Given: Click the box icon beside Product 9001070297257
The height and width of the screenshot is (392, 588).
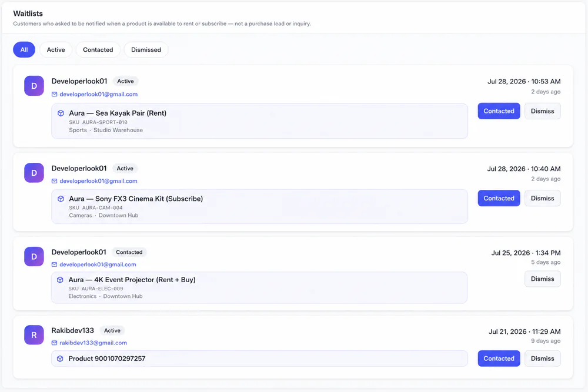Looking at the screenshot, I should pyautogui.click(x=60, y=359).
